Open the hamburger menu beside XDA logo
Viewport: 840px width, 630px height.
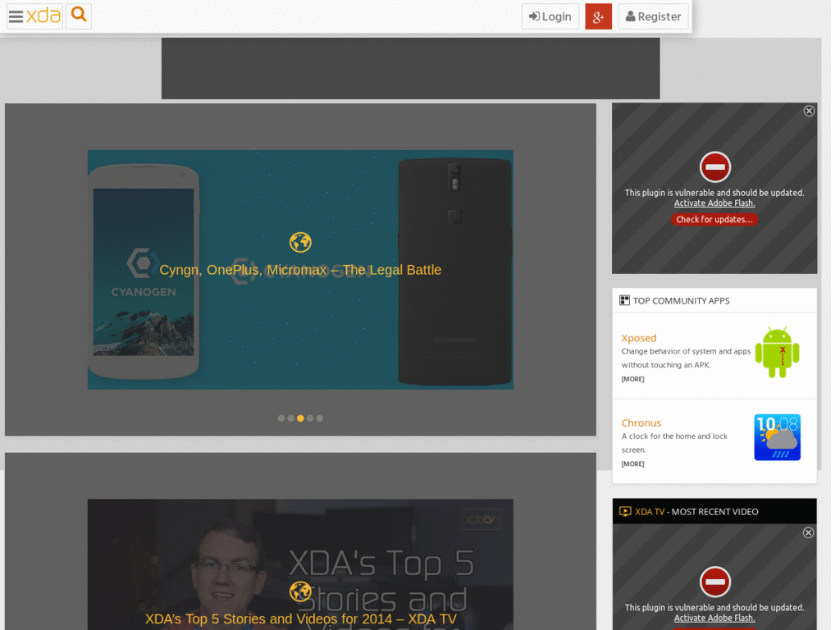coord(16,16)
